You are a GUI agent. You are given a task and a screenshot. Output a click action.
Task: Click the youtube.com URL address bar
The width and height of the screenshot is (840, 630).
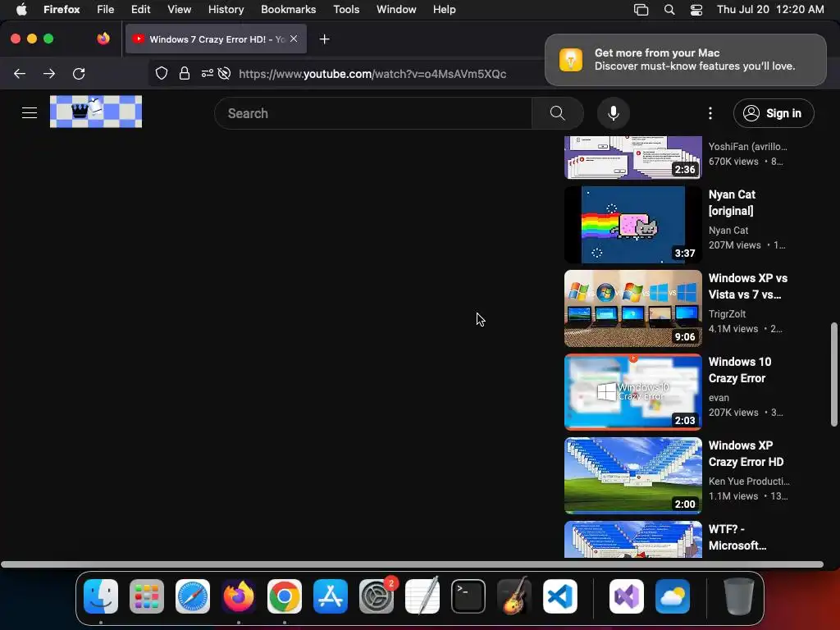pyautogui.click(x=372, y=74)
